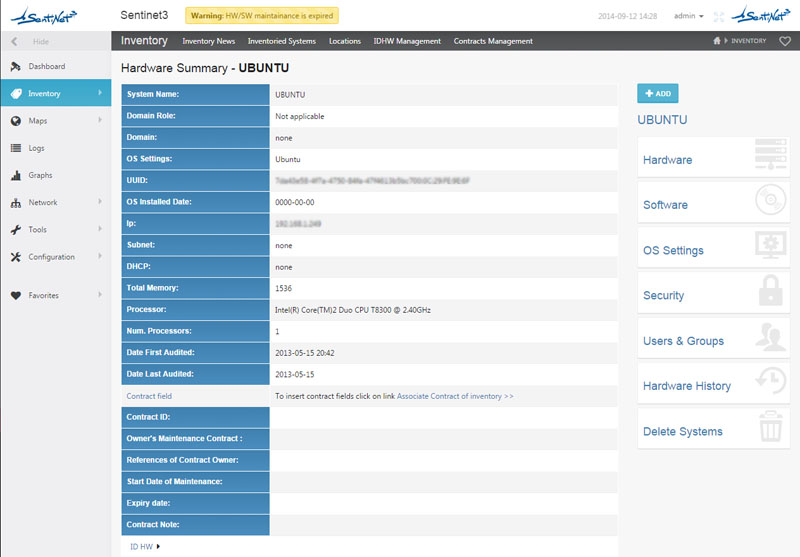The height and width of the screenshot is (557, 800).
Task: Click the Network topology icon
Action: pyautogui.click(x=16, y=202)
